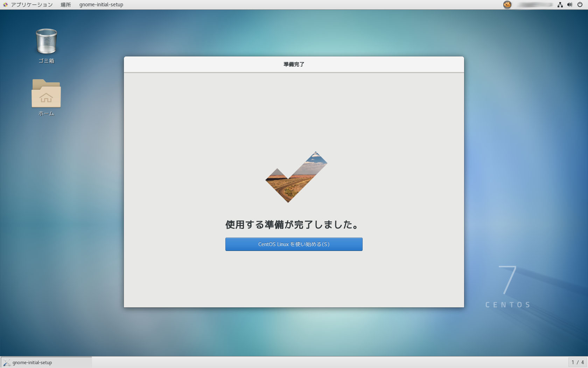Click the 準備完了 dialog title
588x368 pixels.
(x=294, y=64)
